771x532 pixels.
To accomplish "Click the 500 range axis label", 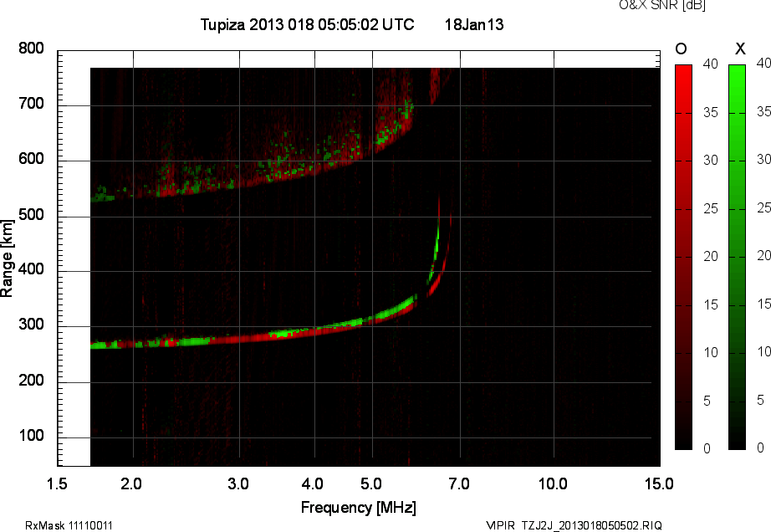I will [x=32, y=215].
